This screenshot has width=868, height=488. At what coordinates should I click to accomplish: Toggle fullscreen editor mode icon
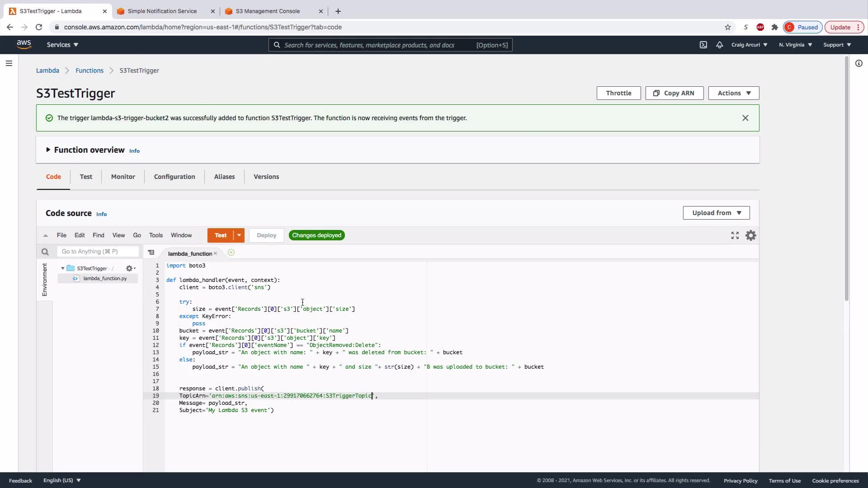735,235
